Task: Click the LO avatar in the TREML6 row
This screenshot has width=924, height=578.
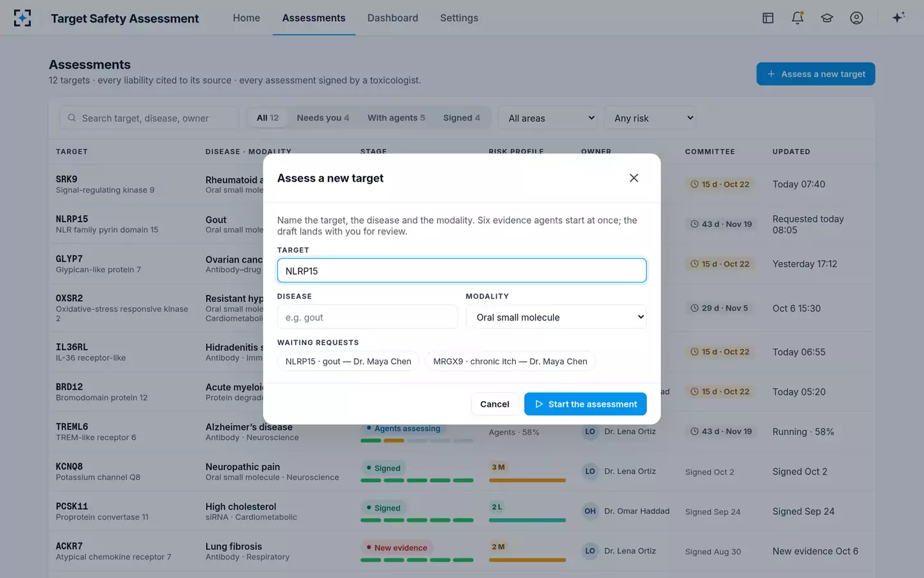Action: click(x=590, y=432)
